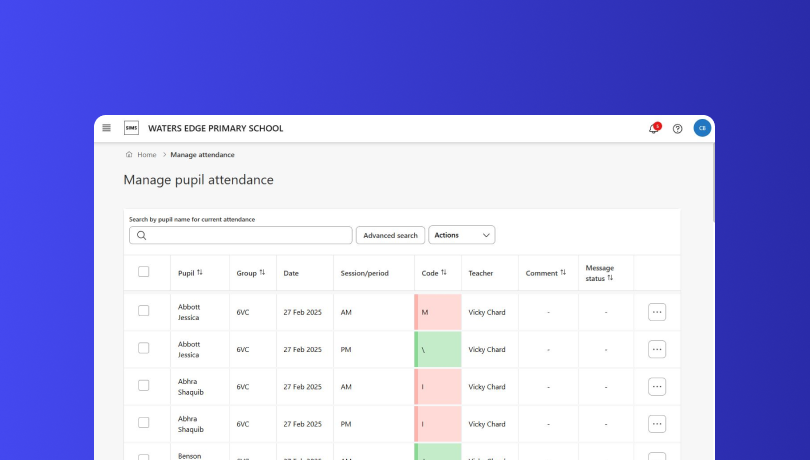Click the red M attendance code cell

tap(438, 312)
